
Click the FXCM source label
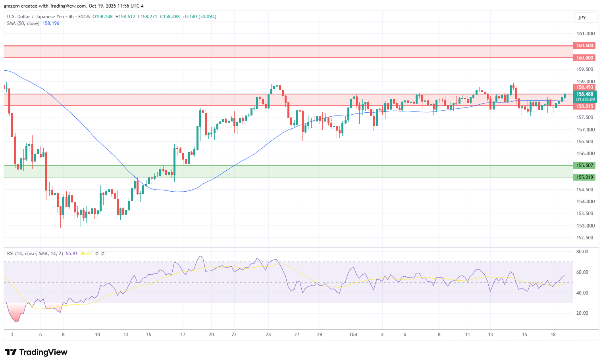click(x=84, y=17)
